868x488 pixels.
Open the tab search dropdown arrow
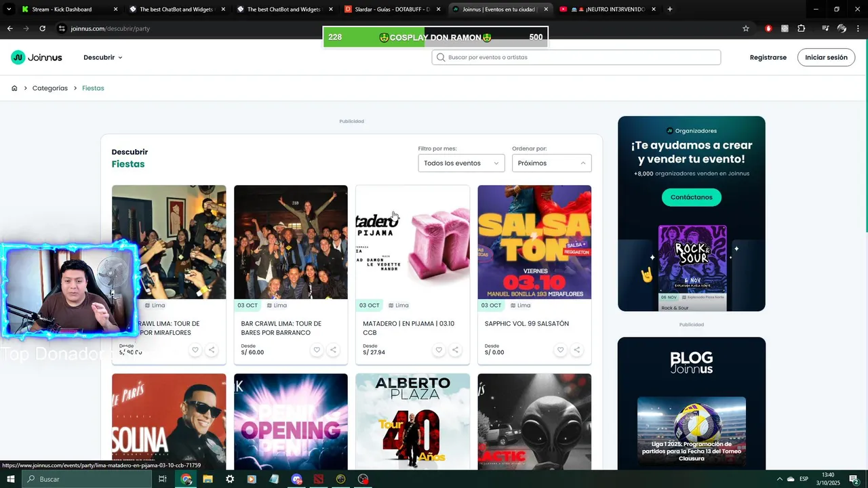point(9,9)
